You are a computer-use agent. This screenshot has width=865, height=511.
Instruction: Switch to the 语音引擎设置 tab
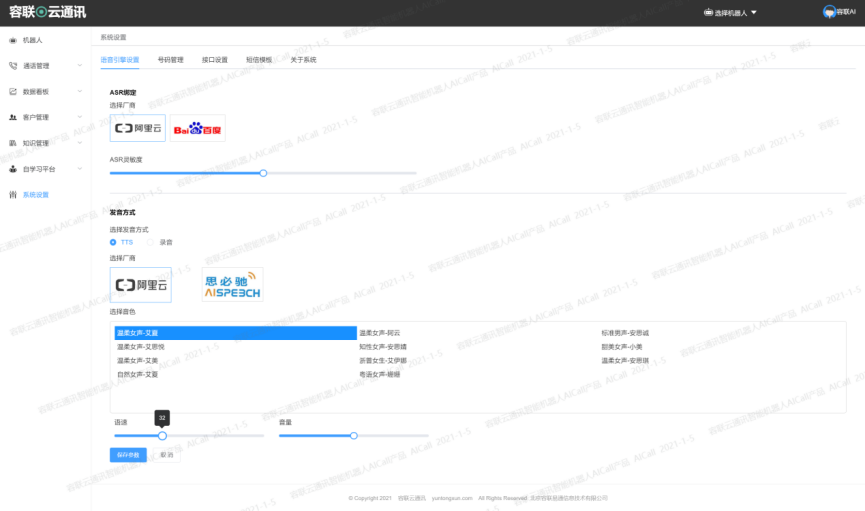(120, 60)
